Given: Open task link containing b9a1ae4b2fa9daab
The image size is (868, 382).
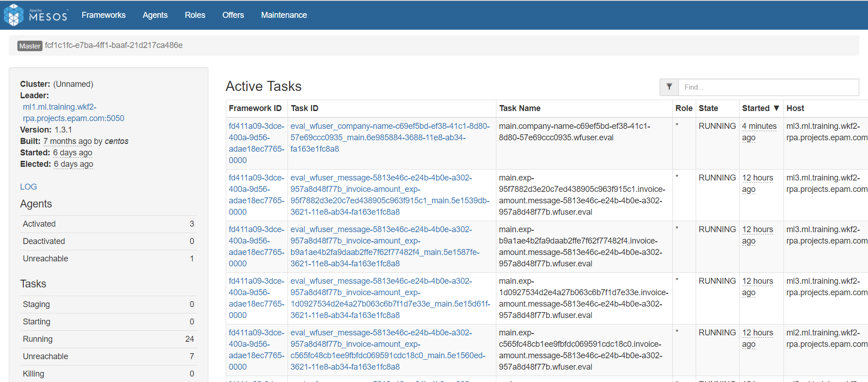Looking at the screenshot, I should 385,246.
